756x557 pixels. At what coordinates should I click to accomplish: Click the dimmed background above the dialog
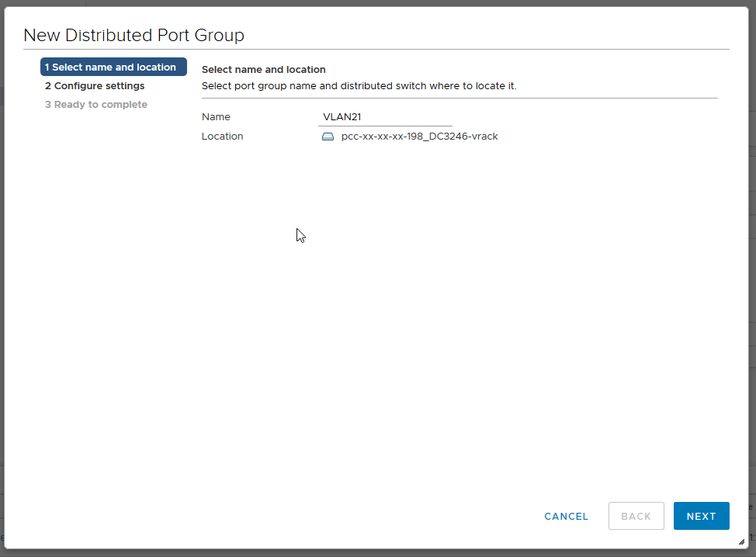(x=378, y=3)
